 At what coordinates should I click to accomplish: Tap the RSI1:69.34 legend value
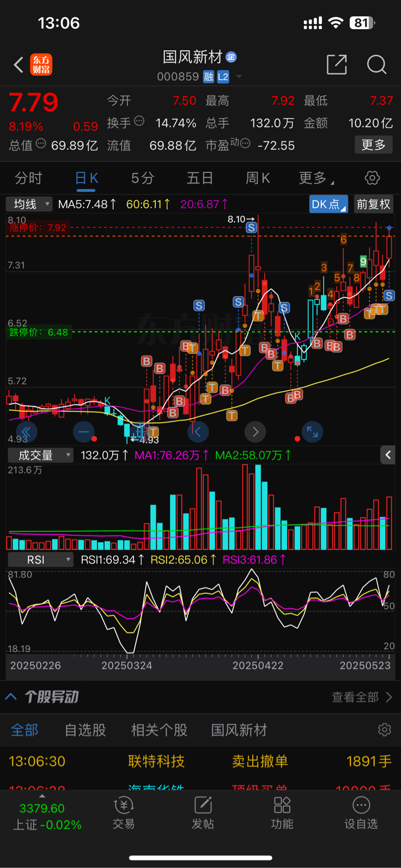click(x=113, y=560)
